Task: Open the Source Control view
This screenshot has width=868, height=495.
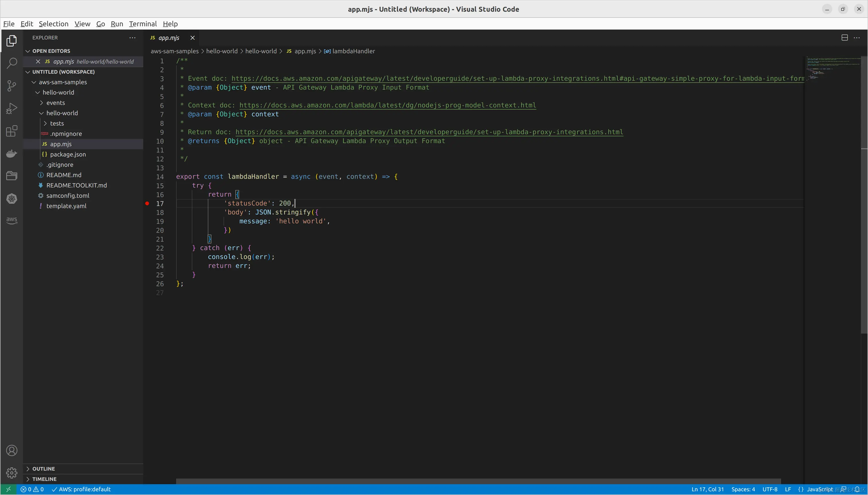Action: [11, 86]
